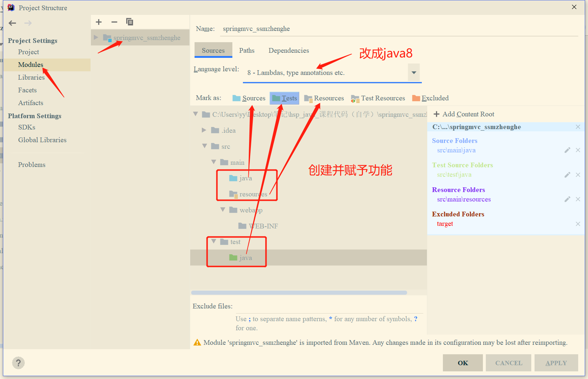Remove selected module with minus icon
This screenshot has height=379, width=588.
(114, 22)
